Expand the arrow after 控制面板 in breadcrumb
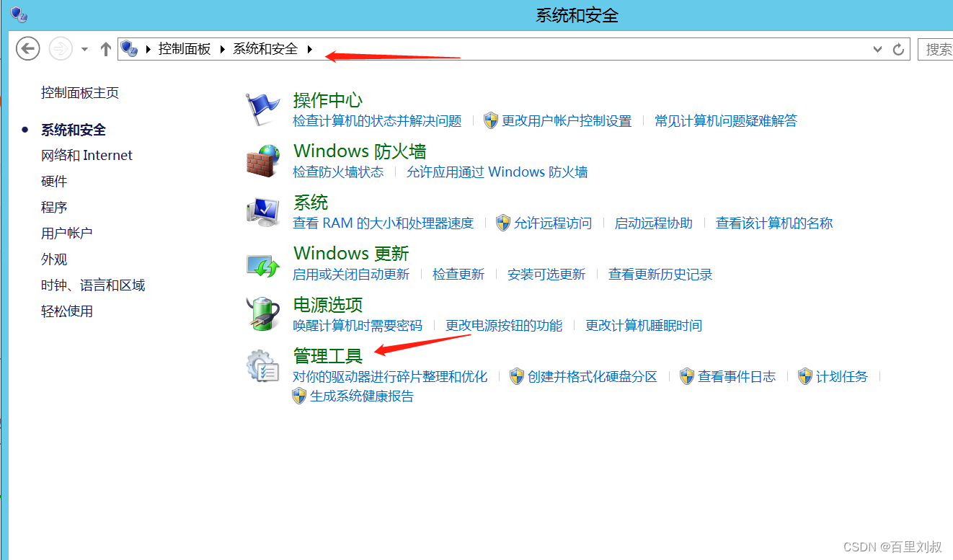Image resolution: width=953 pixels, height=560 pixels. (222, 49)
